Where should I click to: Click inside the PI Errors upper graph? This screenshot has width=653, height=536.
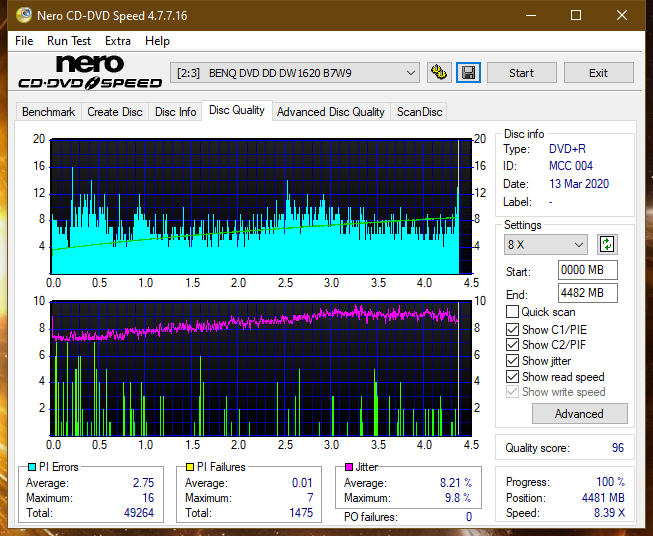tap(261, 207)
